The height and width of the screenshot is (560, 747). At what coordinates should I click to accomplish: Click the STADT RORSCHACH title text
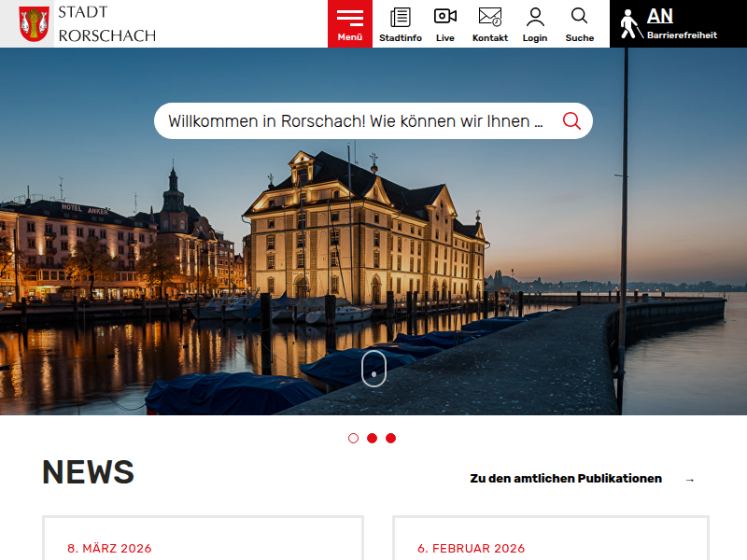106,23
